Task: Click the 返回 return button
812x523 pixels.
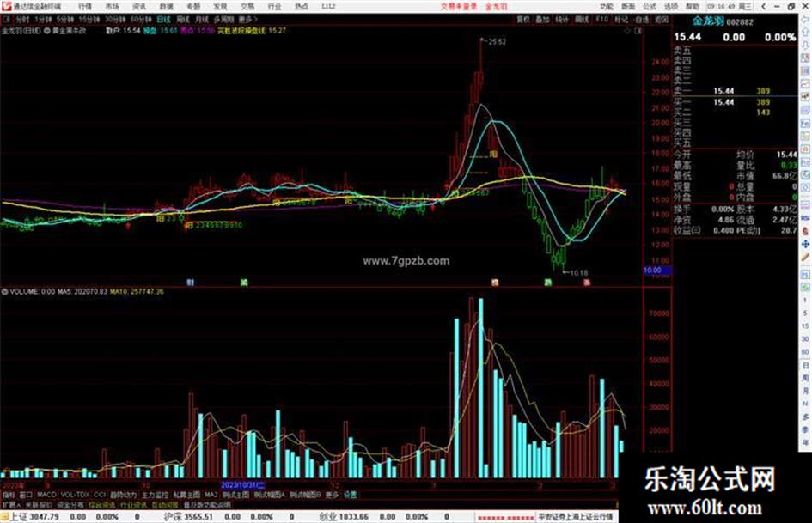Action: 662,19
